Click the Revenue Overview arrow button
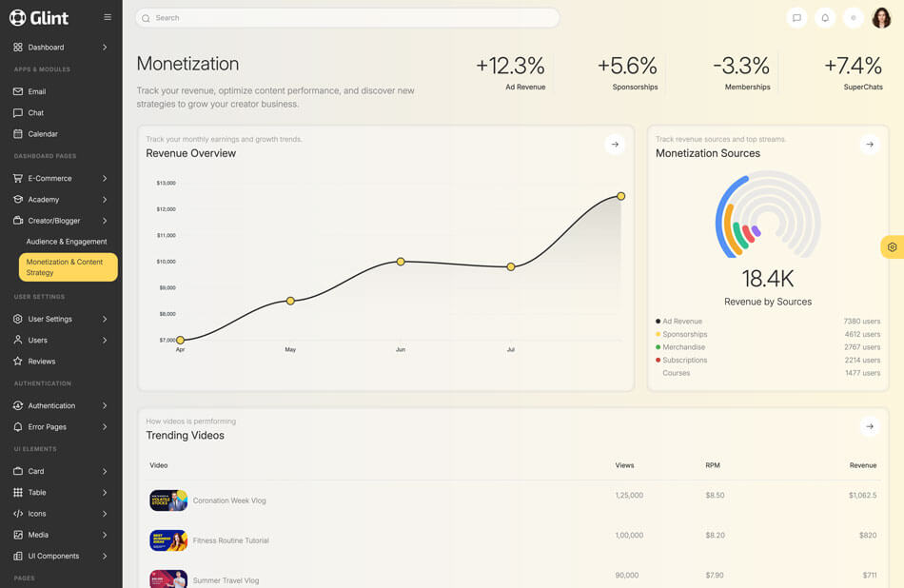The height and width of the screenshot is (588, 904). [615, 145]
